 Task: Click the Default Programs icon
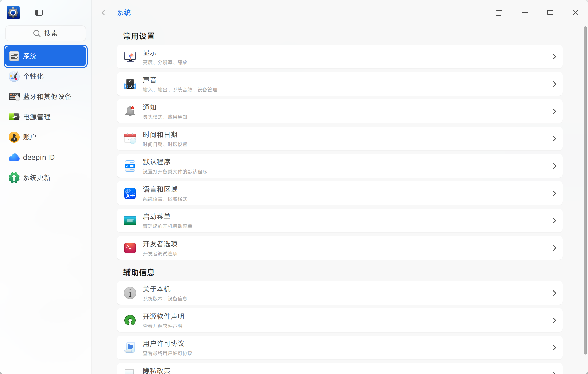coord(130,166)
